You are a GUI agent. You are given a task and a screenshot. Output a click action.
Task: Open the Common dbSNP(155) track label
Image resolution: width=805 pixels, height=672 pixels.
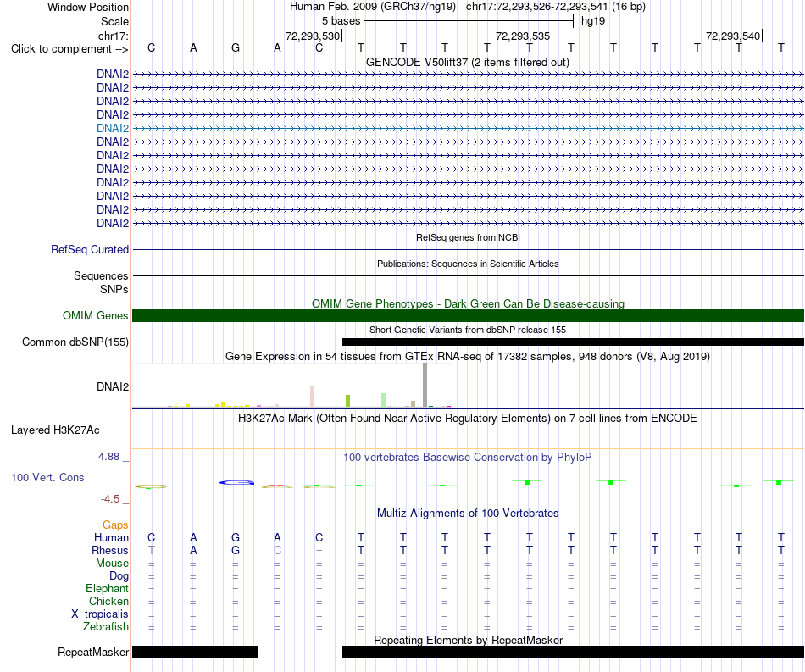point(75,342)
